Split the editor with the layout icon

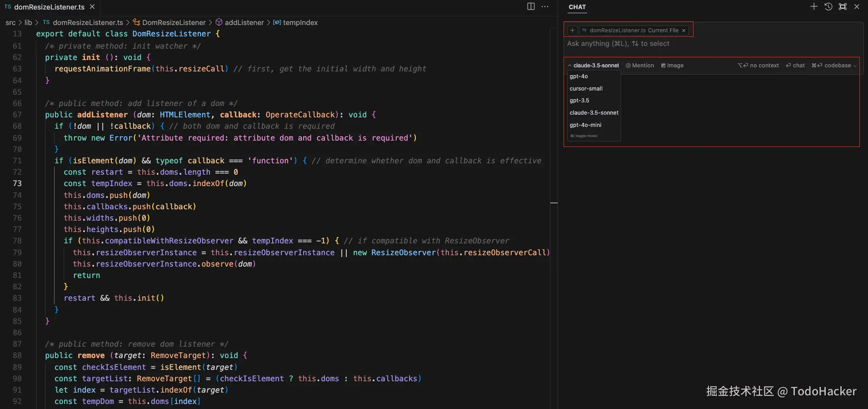coord(531,6)
